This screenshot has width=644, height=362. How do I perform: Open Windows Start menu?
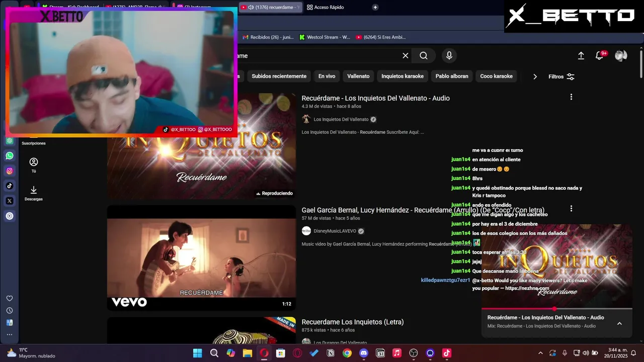[x=198, y=353]
